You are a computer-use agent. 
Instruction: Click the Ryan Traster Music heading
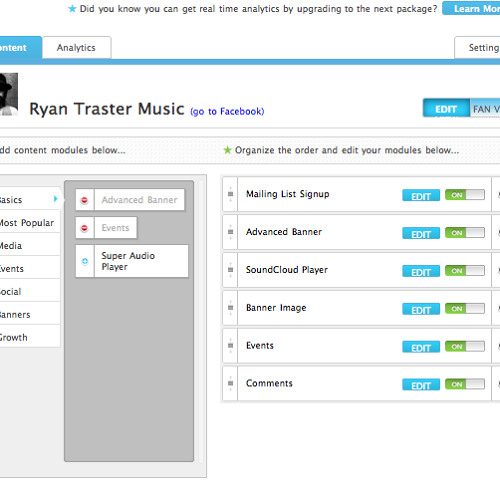point(107,109)
